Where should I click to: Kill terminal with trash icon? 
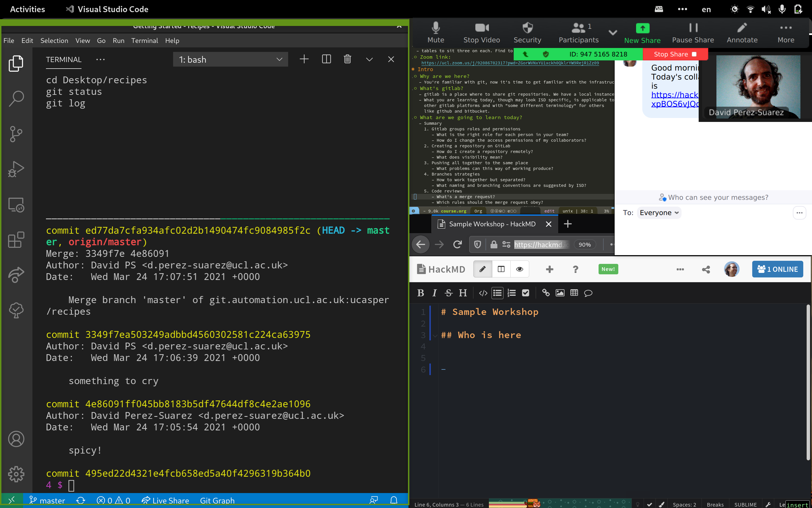347,59
